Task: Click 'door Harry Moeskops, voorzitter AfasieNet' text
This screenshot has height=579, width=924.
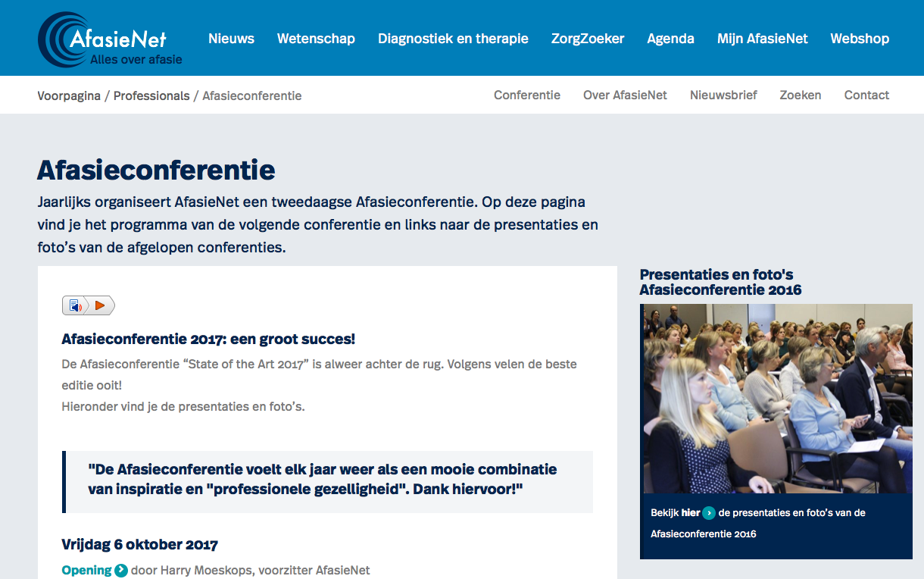Action: (x=251, y=571)
